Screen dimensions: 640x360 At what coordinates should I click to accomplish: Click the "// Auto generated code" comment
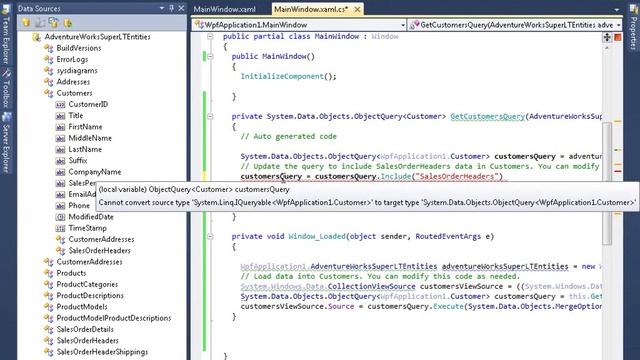288,136
